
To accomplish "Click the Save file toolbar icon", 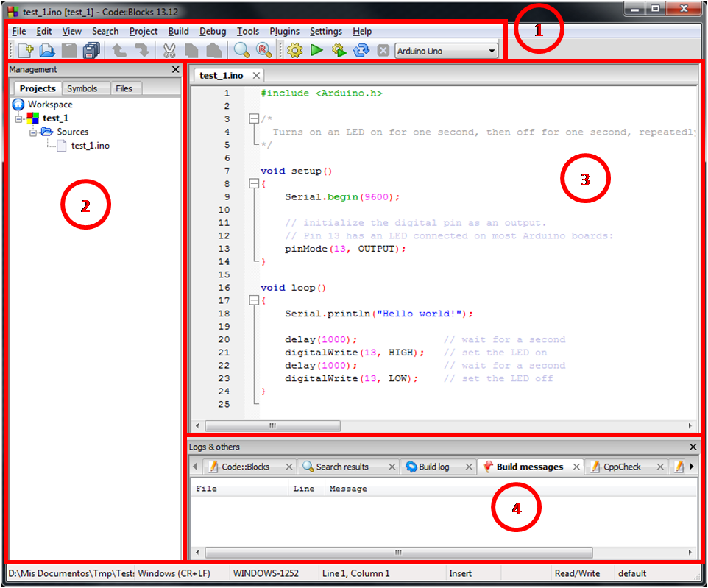I will point(69,50).
